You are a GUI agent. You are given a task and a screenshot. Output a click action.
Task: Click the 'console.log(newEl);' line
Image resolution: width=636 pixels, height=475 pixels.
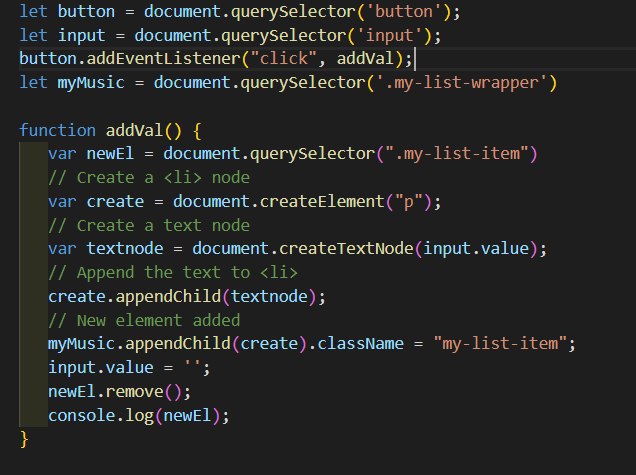tap(139, 416)
